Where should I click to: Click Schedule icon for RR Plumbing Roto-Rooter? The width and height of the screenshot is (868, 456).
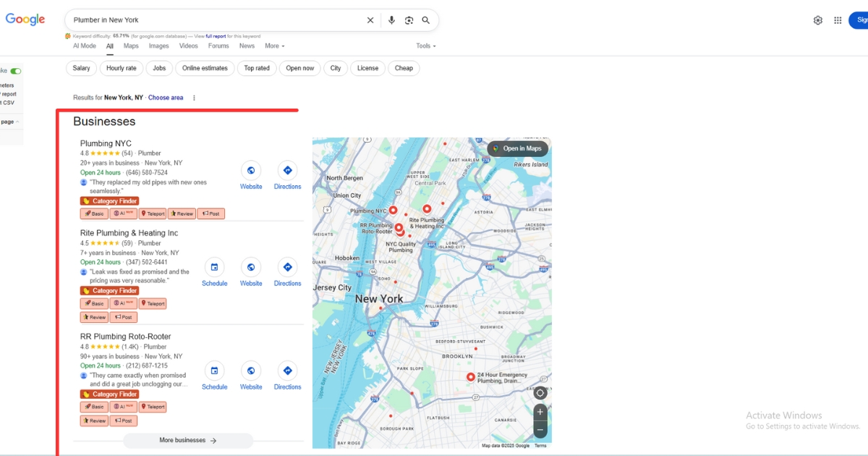[214, 371]
